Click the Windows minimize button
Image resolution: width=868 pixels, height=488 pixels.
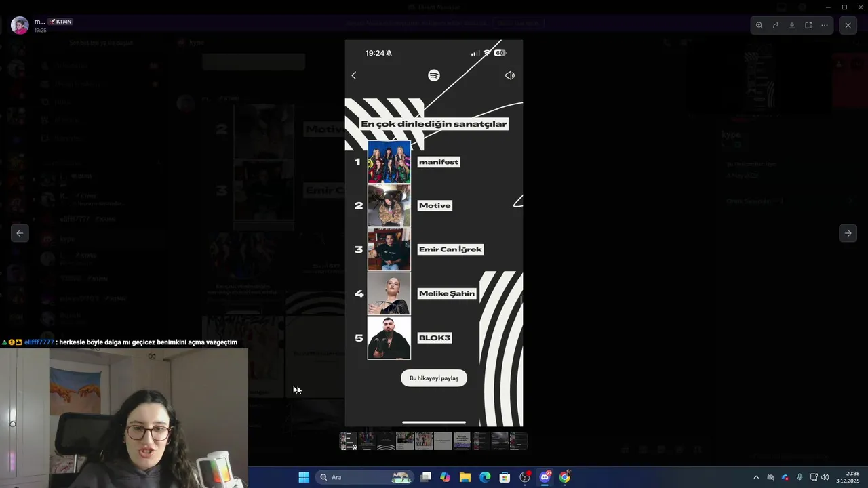click(x=828, y=7)
